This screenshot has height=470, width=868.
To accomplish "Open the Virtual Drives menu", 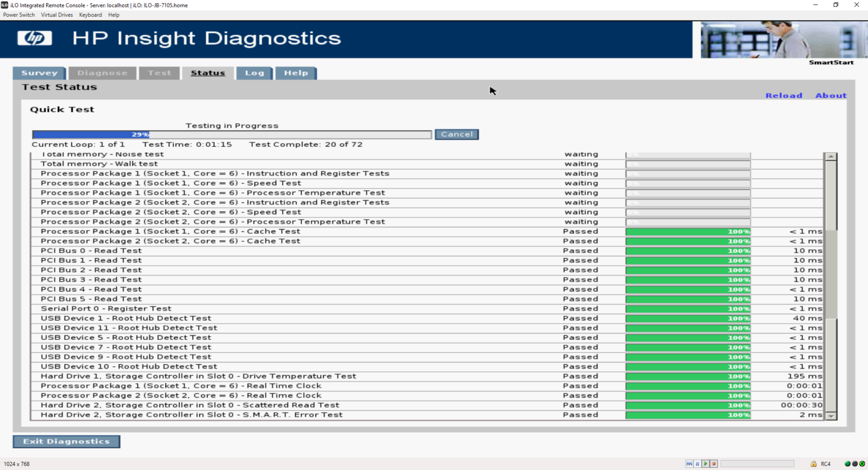I will tap(57, 15).
